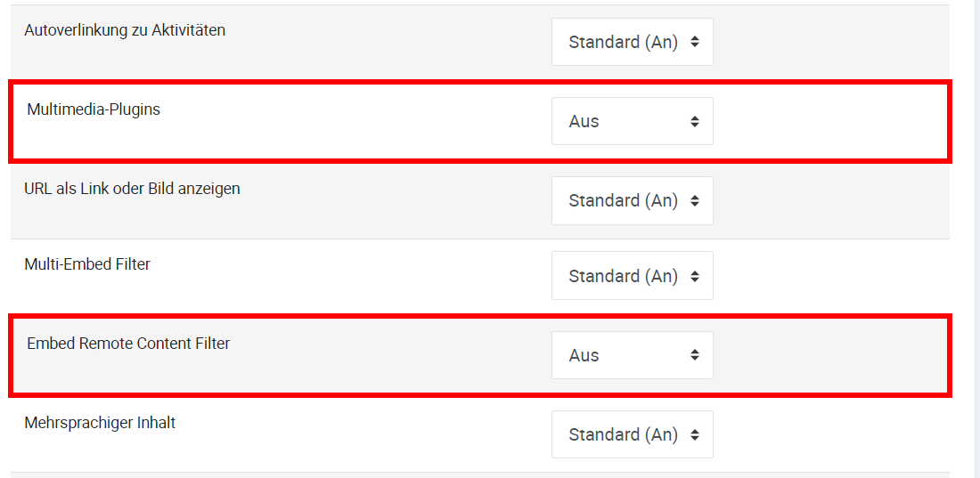Click the arrow icon of Autoverlinkung zu Aktivitäten select
Viewport: 980px width, 478px height.
click(695, 42)
